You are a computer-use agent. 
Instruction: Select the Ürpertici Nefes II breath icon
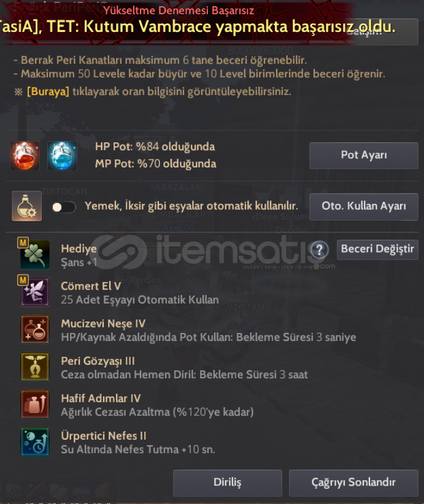click(35, 442)
